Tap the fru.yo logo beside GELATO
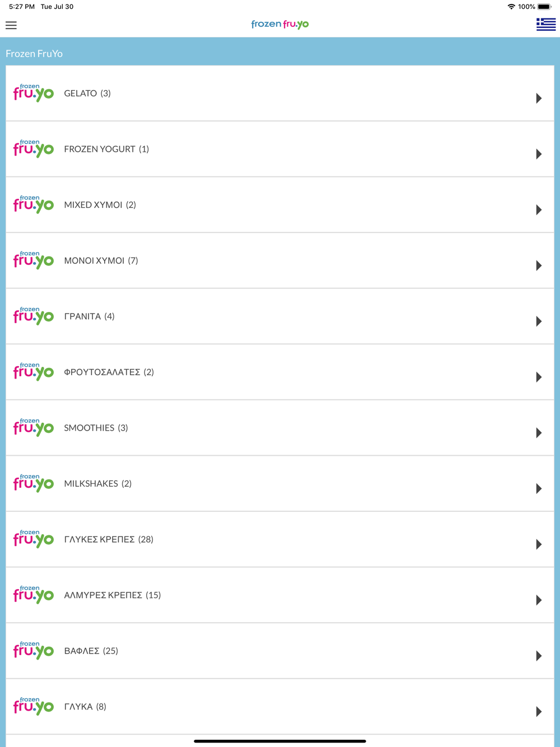 34,93
